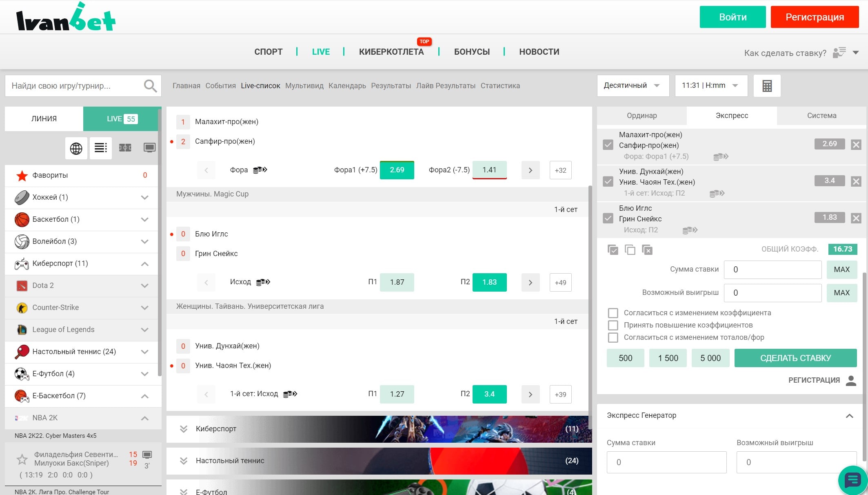Check Принять повышение коэффициентов option
The image size is (868, 495).
pos(613,325)
